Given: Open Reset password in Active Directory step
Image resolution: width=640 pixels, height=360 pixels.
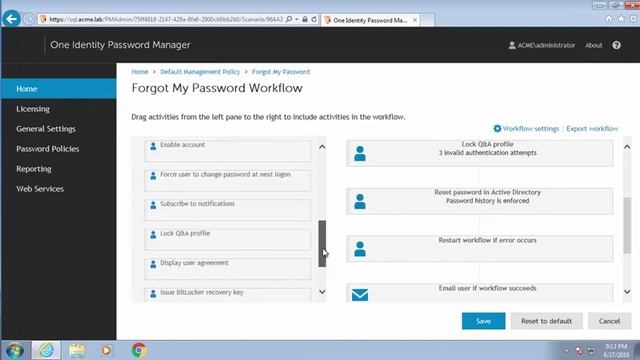Looking at the screenshot, I should point(480,201).
